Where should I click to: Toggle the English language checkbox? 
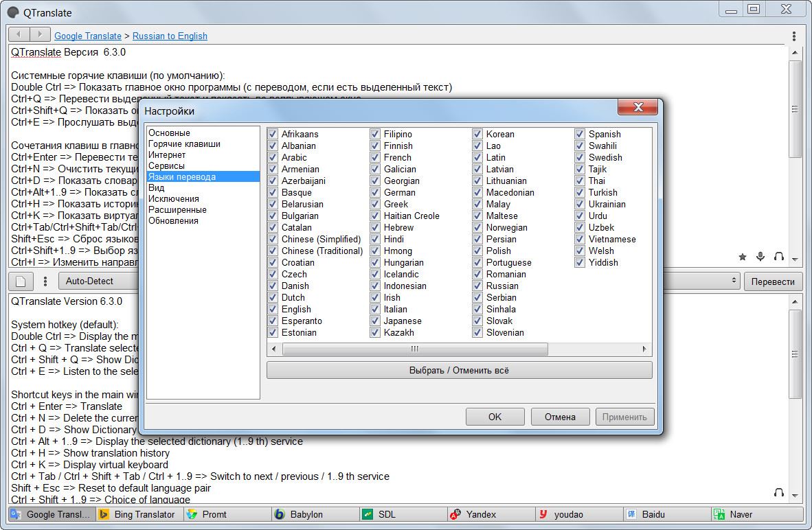point(273,309)
